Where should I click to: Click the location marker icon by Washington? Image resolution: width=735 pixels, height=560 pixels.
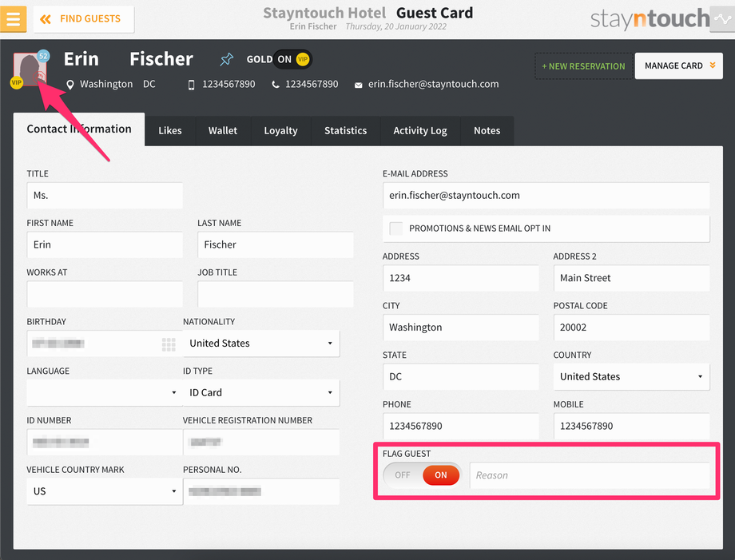coord(70,85)
